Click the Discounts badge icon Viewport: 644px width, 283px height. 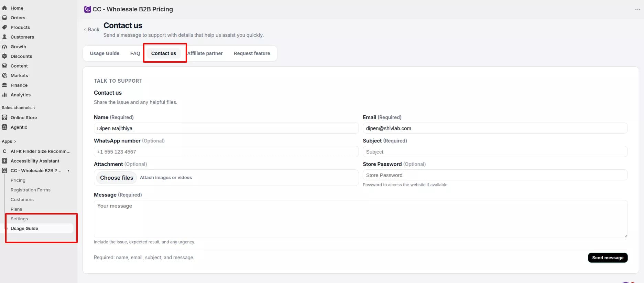coord(4,56)
